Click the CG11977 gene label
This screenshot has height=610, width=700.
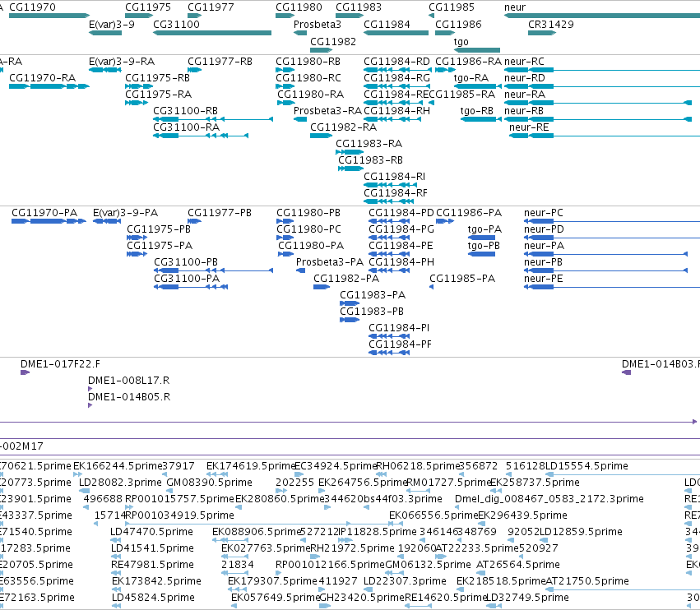click(x=211, y=7)
